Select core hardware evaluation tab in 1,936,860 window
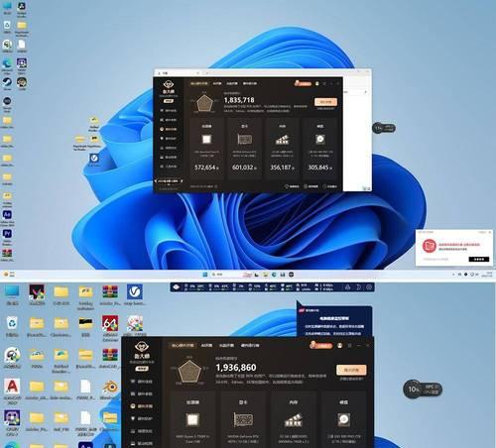496x448 pixels. click(x=183, y=345)
